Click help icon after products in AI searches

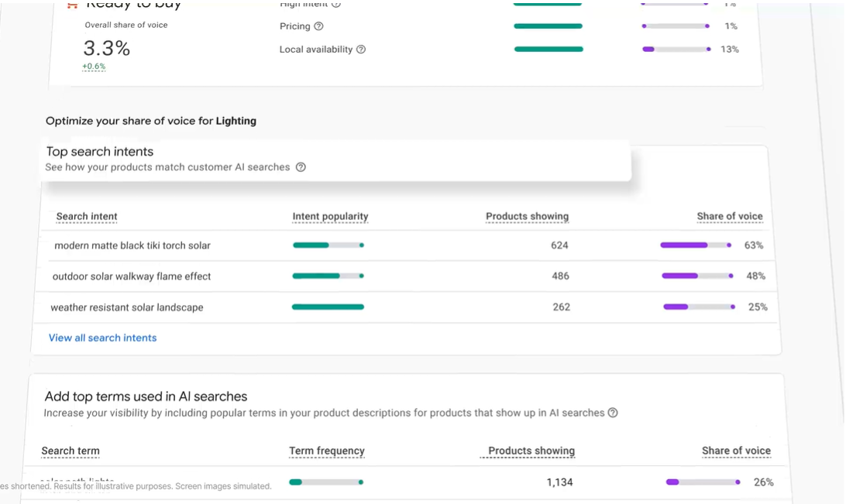pos(613,413)
